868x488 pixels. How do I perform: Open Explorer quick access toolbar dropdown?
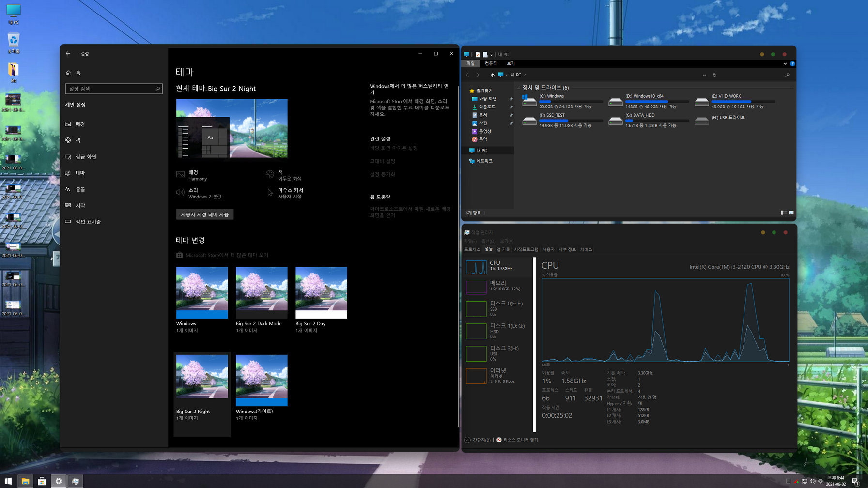(x=491, y=55)
